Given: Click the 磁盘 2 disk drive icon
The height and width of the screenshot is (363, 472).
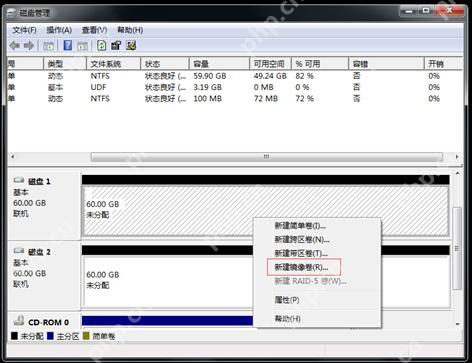Looking at the screenshot, I should point(19,251).
